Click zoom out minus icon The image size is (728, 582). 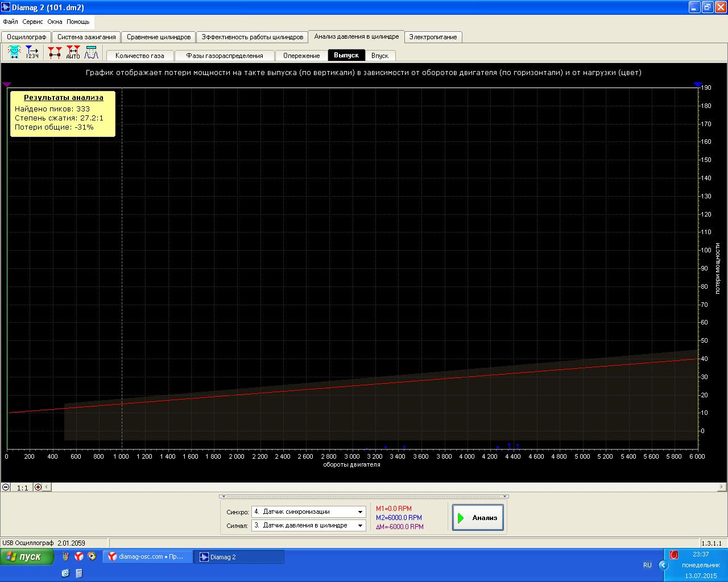point(6,487)
